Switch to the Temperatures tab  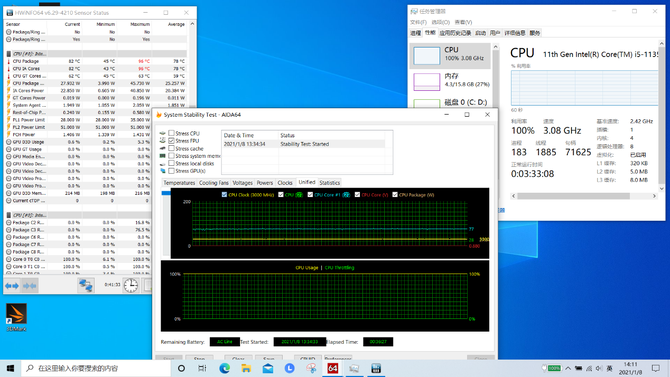click(x=179, y=183)
